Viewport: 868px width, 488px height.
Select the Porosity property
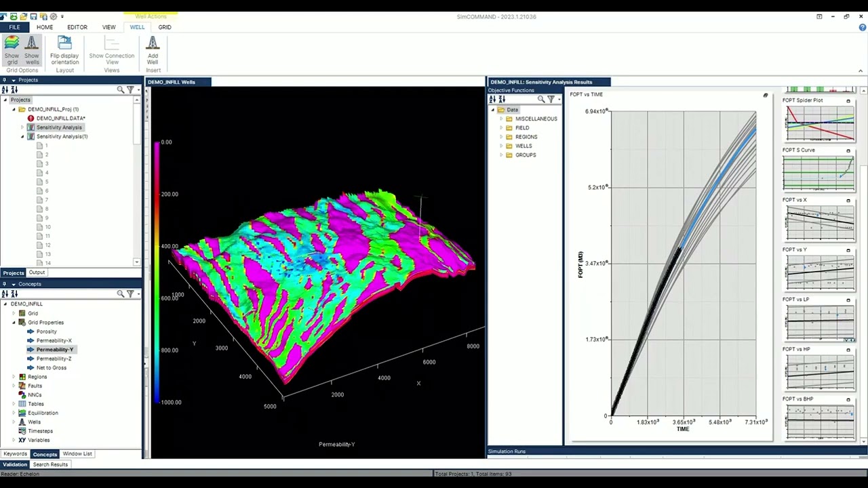(x=46, y=331)
